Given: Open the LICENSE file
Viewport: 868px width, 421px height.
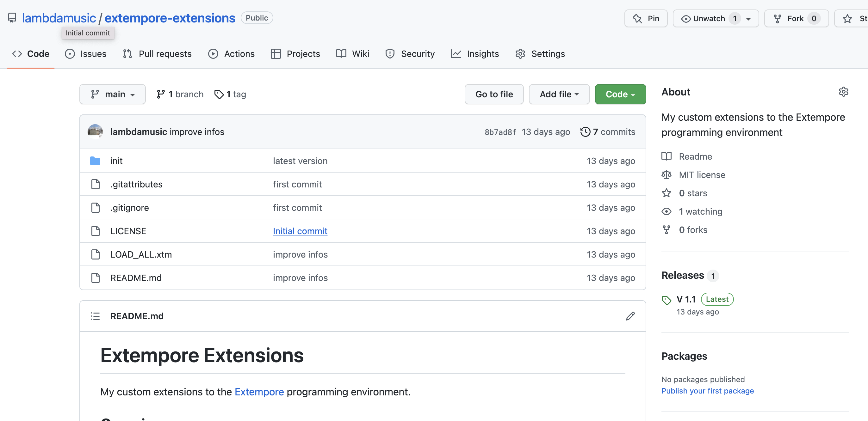Looking at the screenshot, I should [128, 231].
